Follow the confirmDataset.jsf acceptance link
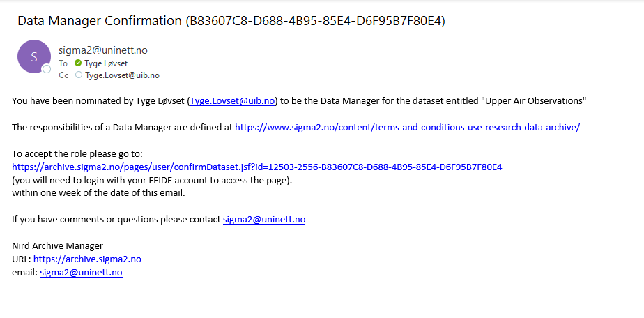 (256, 167)
